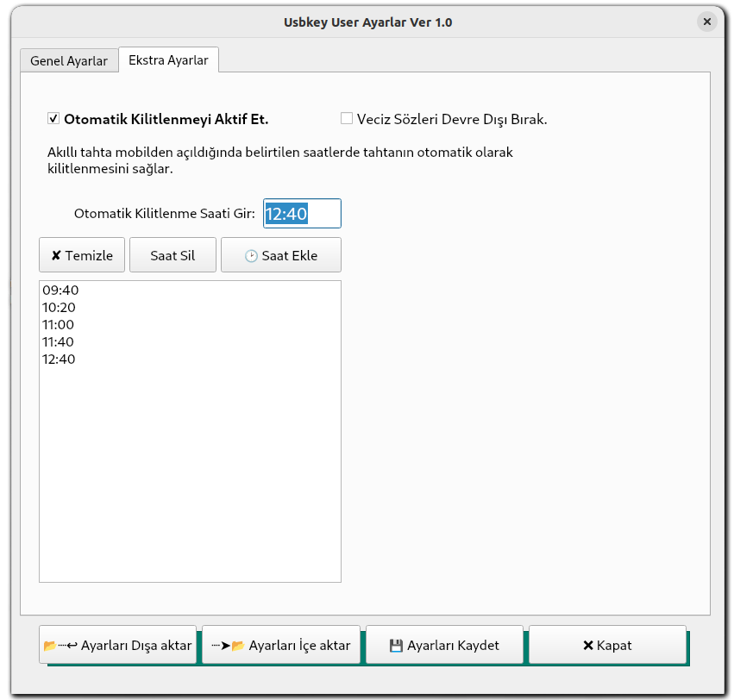Export settings with Ayarları Dışa aktar
The width and height of the screenshot is (734, 700).
117,645
